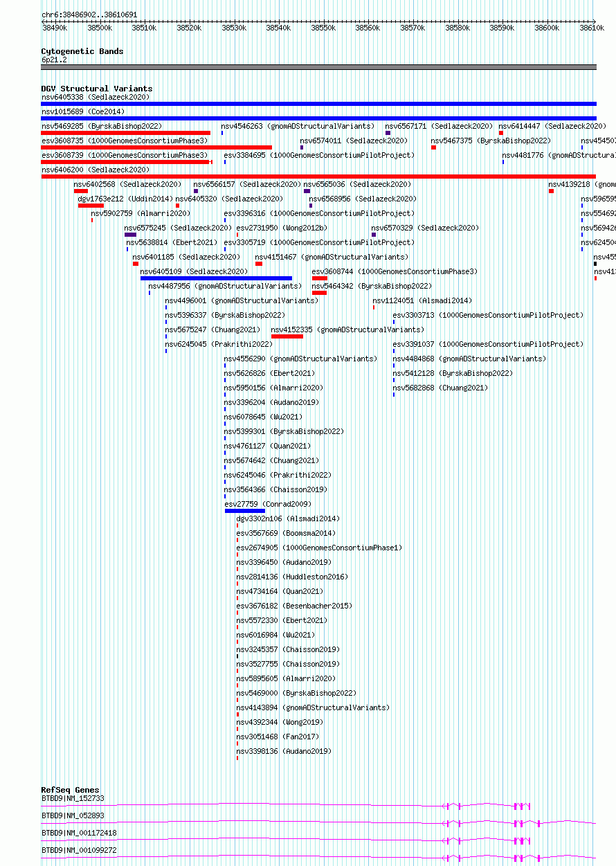Select nsv6574011 (Sedlazeck2020) label
Screen dimensions: 616x866
(x=354, y=141)
